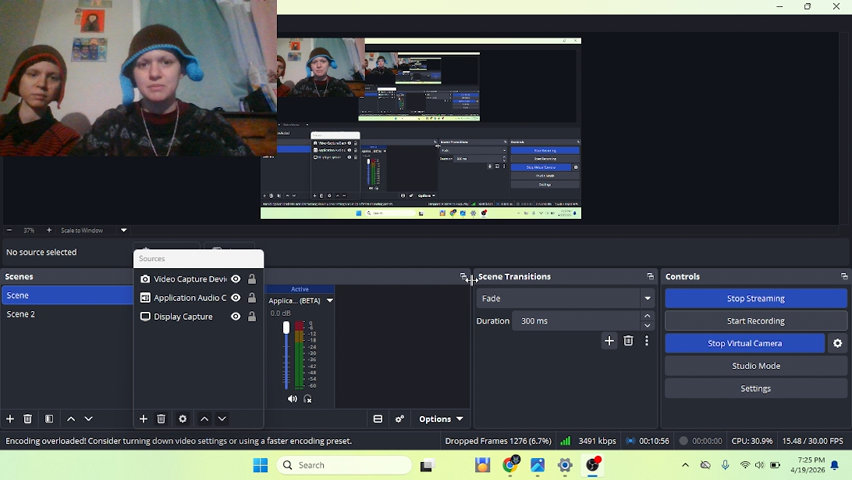Select the Display Capture source row
Image resolution: width=852 pixels, height=480 pixels.
pyautogui.click(x=198, y=316)
